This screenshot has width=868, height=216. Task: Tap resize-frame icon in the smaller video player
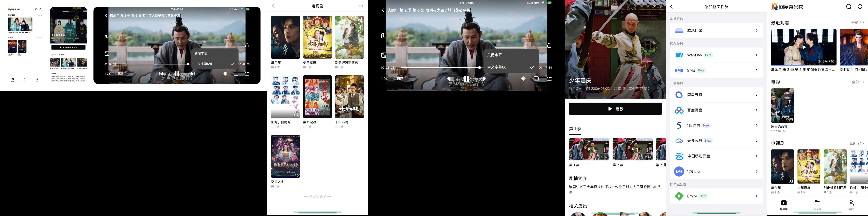click(x=107, y=53)
